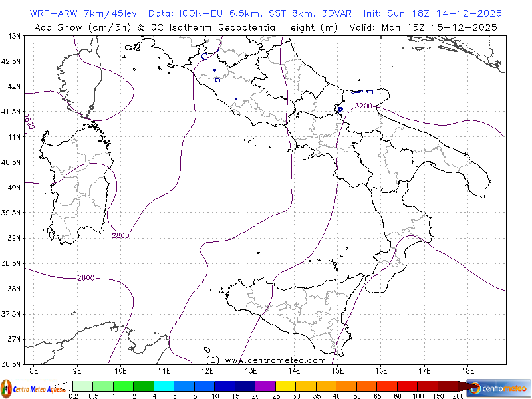Viewport: 532px width, 399px height.
Task: Select the cyan 4–6 legend swatch
Action: (x=164, y=386)
